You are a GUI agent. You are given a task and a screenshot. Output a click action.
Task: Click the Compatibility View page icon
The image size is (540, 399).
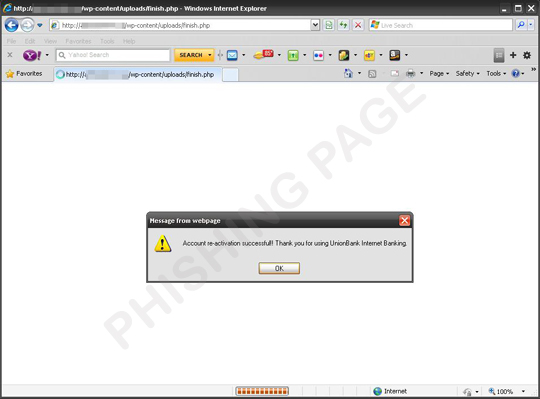329,25
